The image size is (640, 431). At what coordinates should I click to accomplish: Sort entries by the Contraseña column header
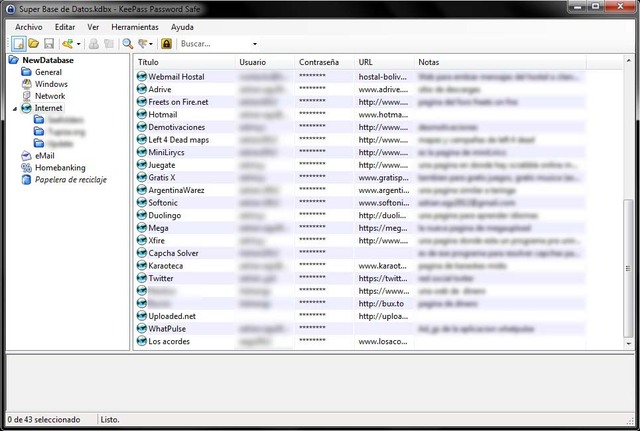[324, 62]
